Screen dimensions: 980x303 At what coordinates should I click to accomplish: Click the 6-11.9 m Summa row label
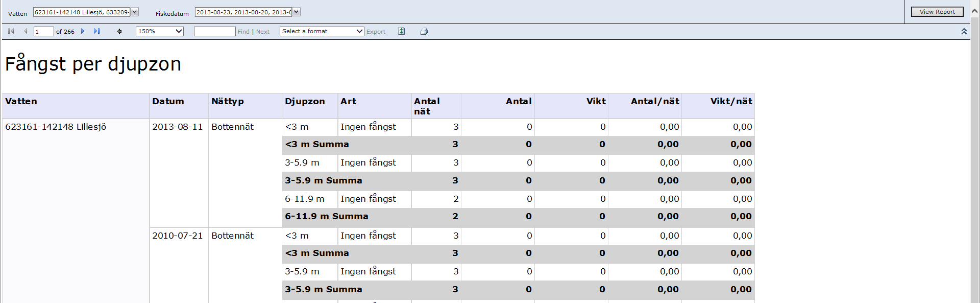click(327, 217)
